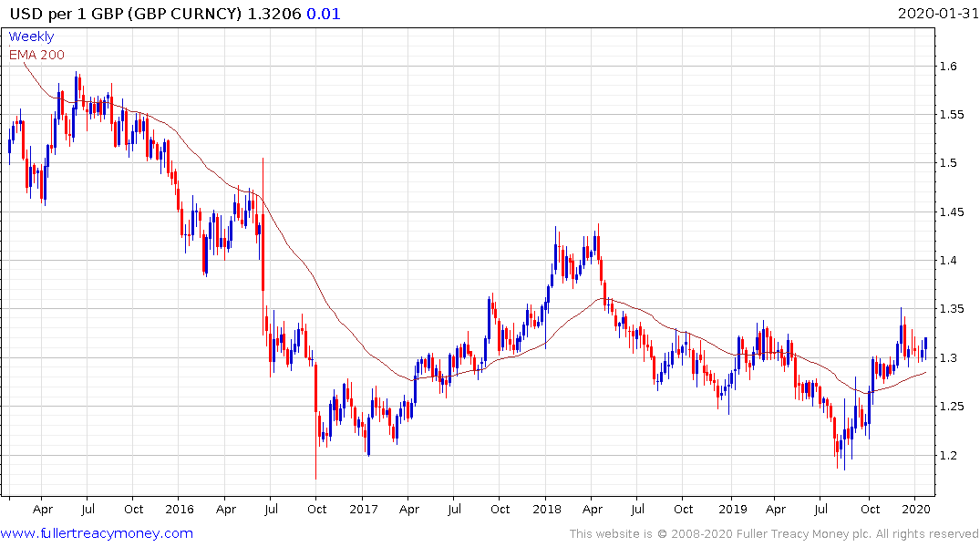The width and height of the screenshot is (980, 547).
Task: Click the 1.4 price axis label
Action: (x=948, y=260)
